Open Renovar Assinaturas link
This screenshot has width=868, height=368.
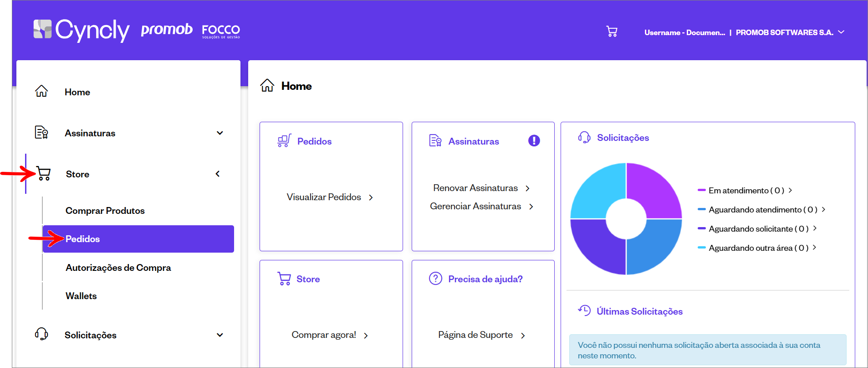[475, 188]
